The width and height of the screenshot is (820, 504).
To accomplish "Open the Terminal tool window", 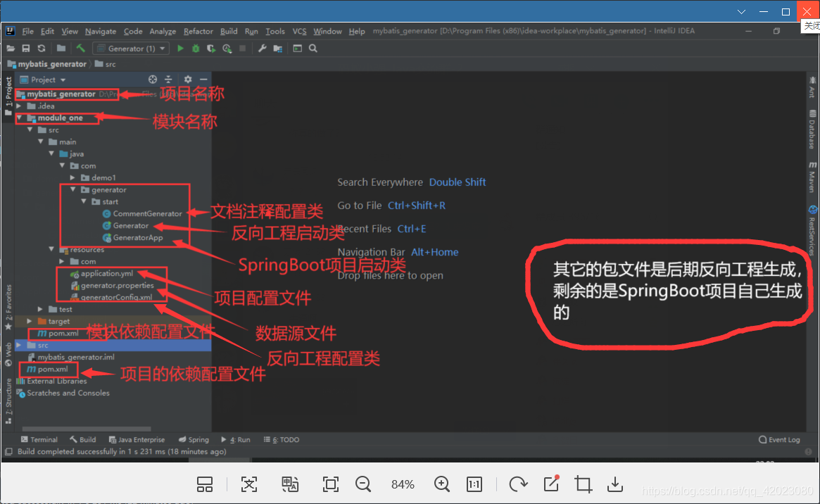I will pos(39,440).
